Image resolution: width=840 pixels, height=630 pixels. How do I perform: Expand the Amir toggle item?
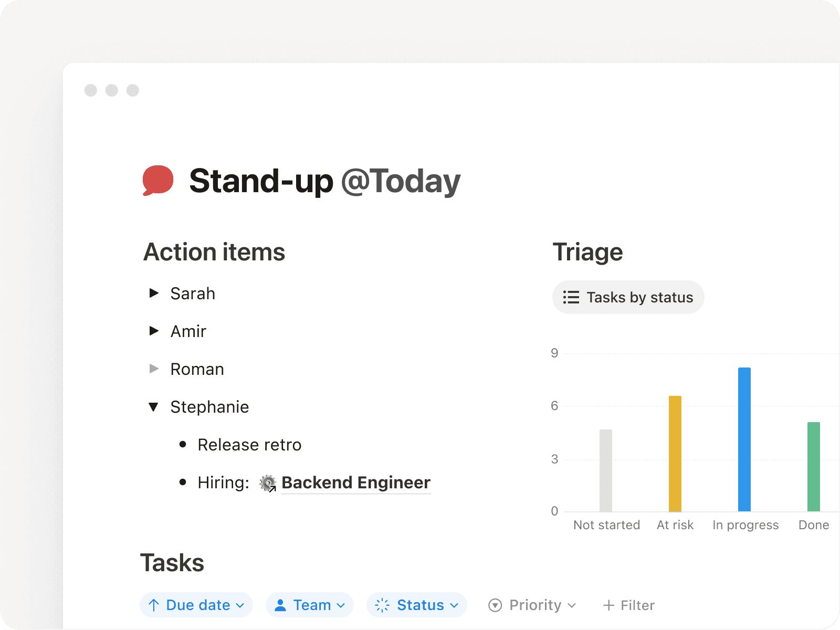154,331
